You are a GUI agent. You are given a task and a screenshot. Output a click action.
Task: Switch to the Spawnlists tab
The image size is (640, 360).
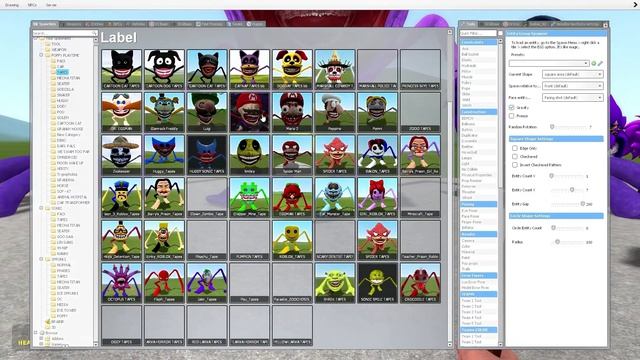(45, 24)
